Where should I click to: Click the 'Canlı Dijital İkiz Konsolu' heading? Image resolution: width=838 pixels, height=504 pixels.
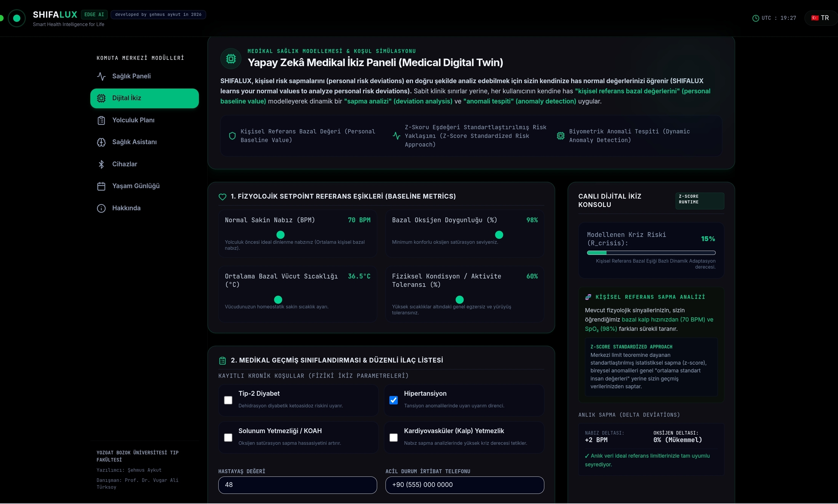610,201
